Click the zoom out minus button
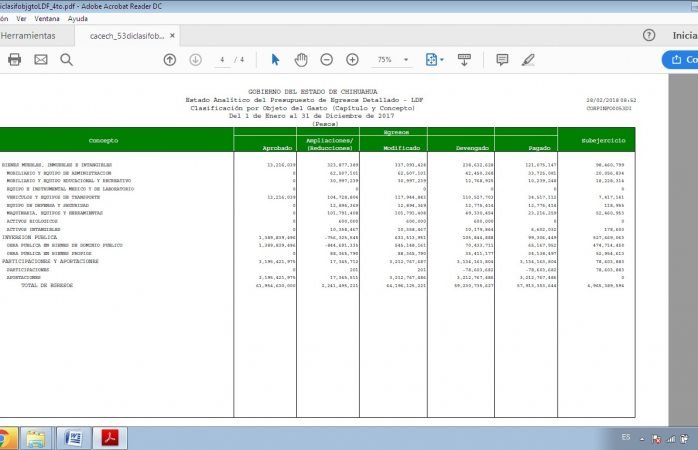The image size is (698, 450). tap(327, 60)
